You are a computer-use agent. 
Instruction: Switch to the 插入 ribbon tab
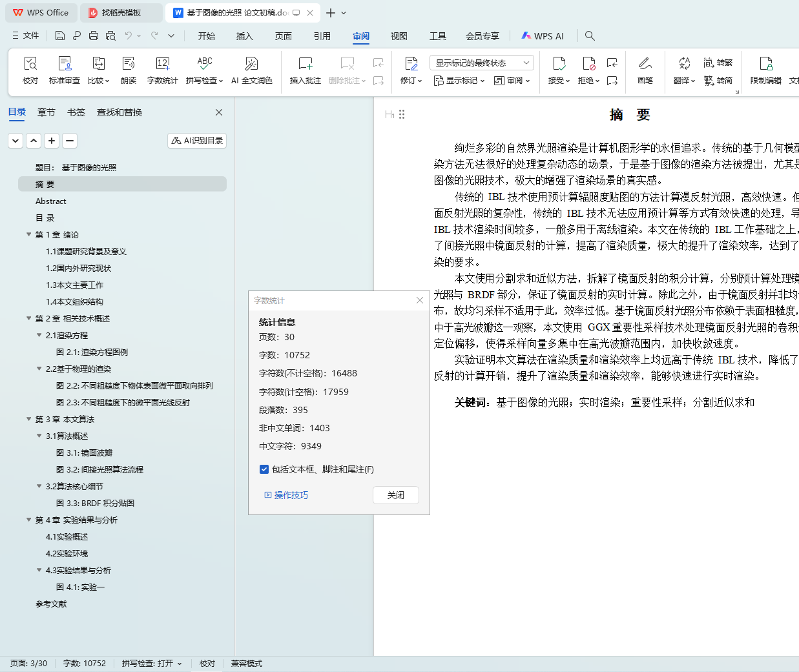click(x=245, y=36)
